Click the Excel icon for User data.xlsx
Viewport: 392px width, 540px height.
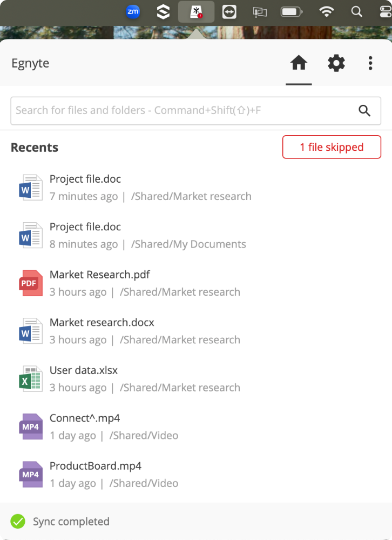(x=31, y=379)
